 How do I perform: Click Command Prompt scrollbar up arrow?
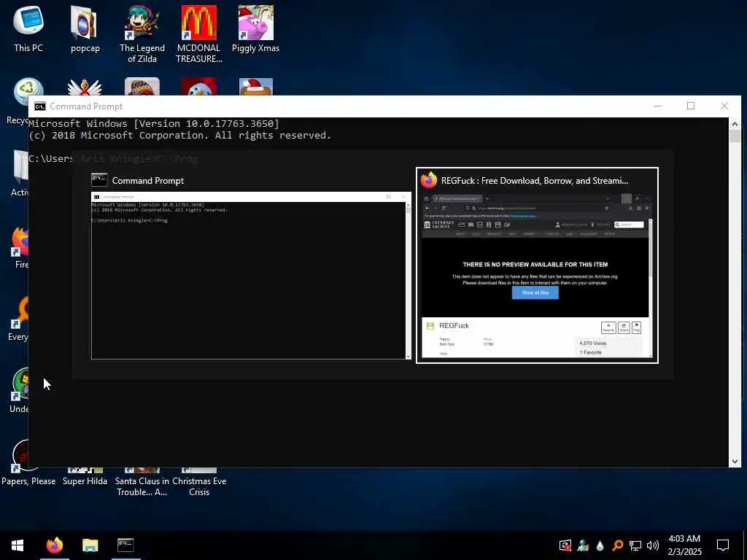(735, 124)
